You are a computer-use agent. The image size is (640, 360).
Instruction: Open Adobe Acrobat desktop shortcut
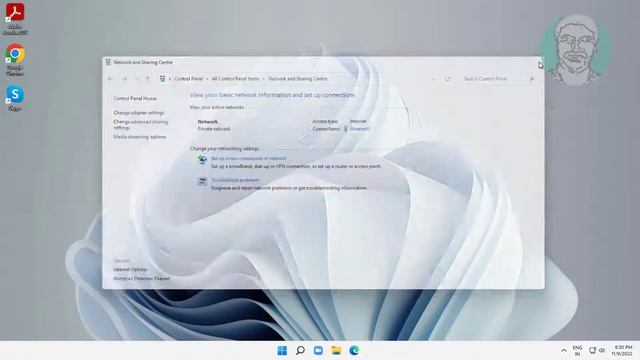coord(15,18)
